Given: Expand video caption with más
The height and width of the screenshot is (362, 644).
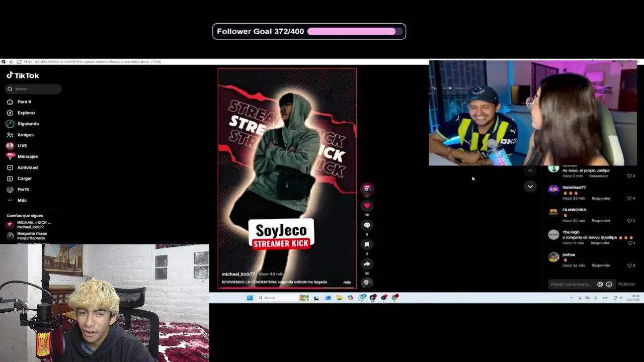Looking at the screenshot, I should click(x=347, y=282).
